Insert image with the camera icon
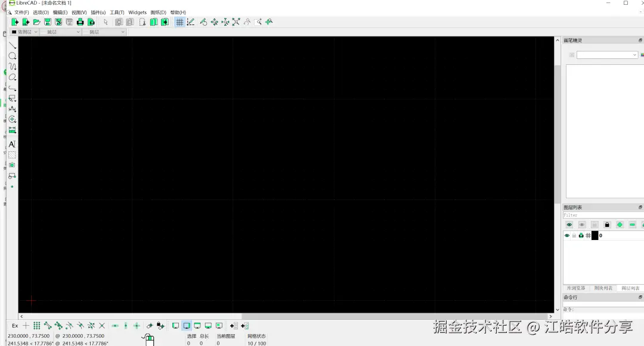 click(13, 165)
